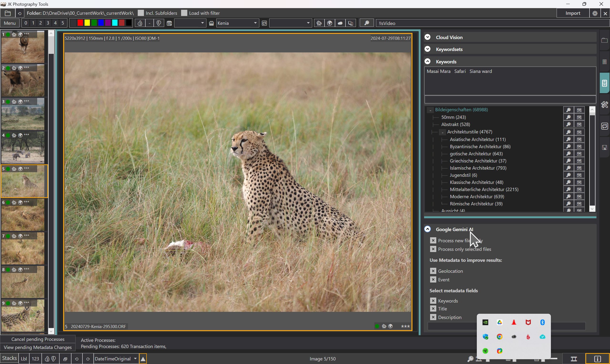Open the DateTimeOriginal sort dropdown

[x=116, y=359]
